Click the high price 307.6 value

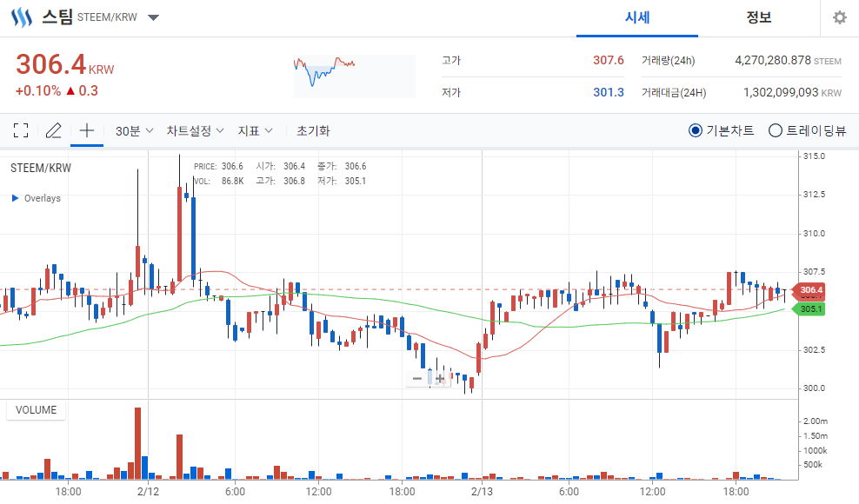pos(608,60)
